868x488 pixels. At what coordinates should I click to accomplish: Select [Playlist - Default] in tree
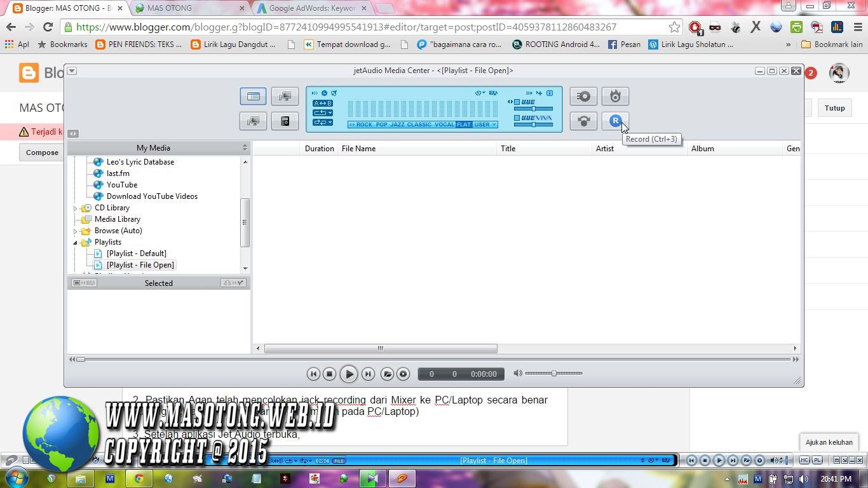(137, 254)
